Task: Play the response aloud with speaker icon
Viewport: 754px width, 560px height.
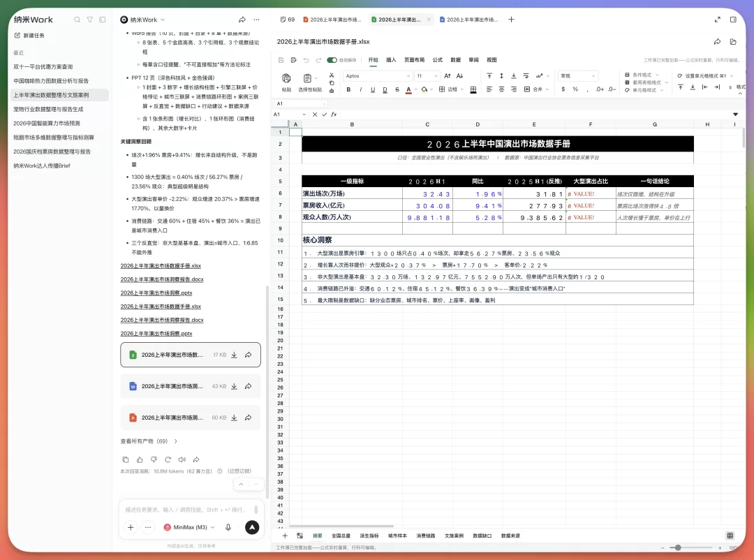Action: (x=182, y=459)
